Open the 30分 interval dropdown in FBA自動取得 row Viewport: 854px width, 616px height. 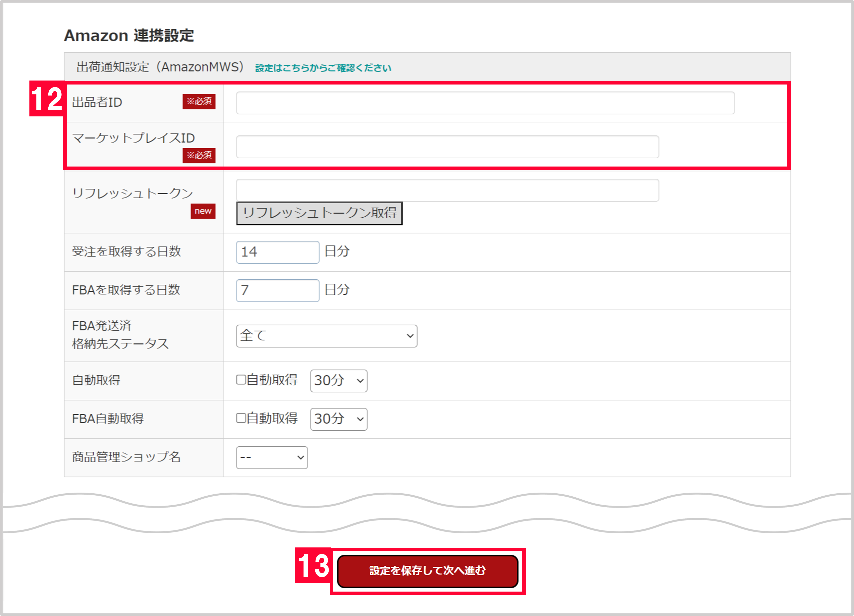click(338, 419)
